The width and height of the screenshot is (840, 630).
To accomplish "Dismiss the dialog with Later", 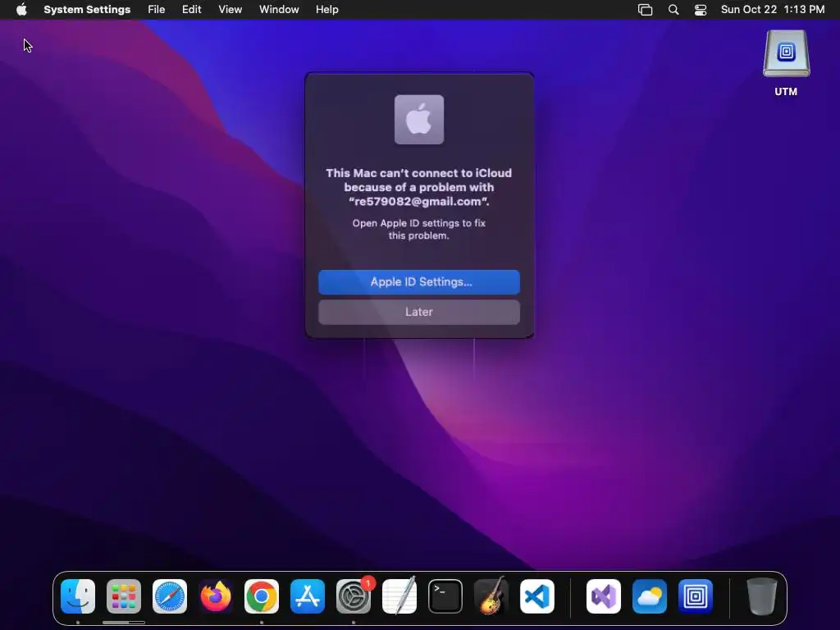I will 419,312.
